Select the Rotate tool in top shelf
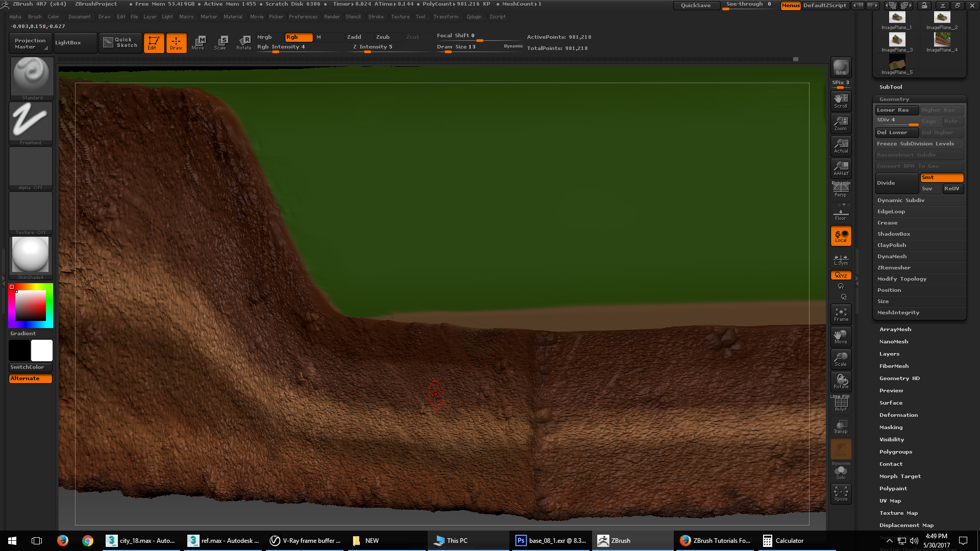Screen dimensions: 980x551 click(243, 43)
